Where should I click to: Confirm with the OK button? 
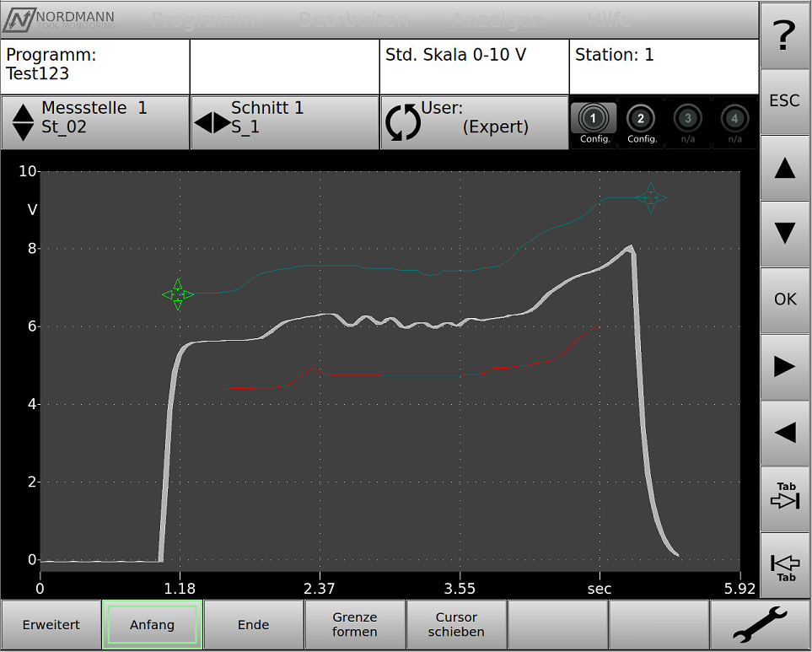pos(784,299)
